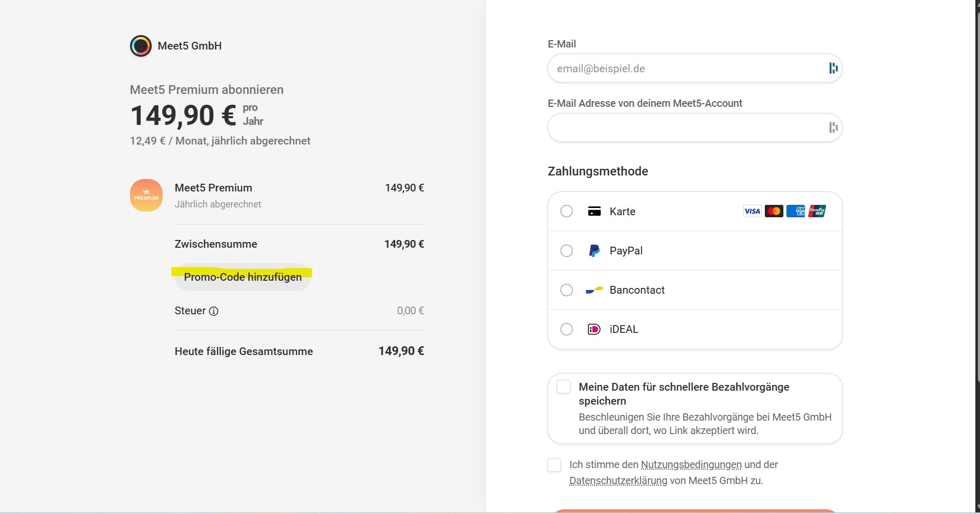Select the PayPal payment radio button
The height and width of the screenshot is (514, 980).
[x=567, y=251]
